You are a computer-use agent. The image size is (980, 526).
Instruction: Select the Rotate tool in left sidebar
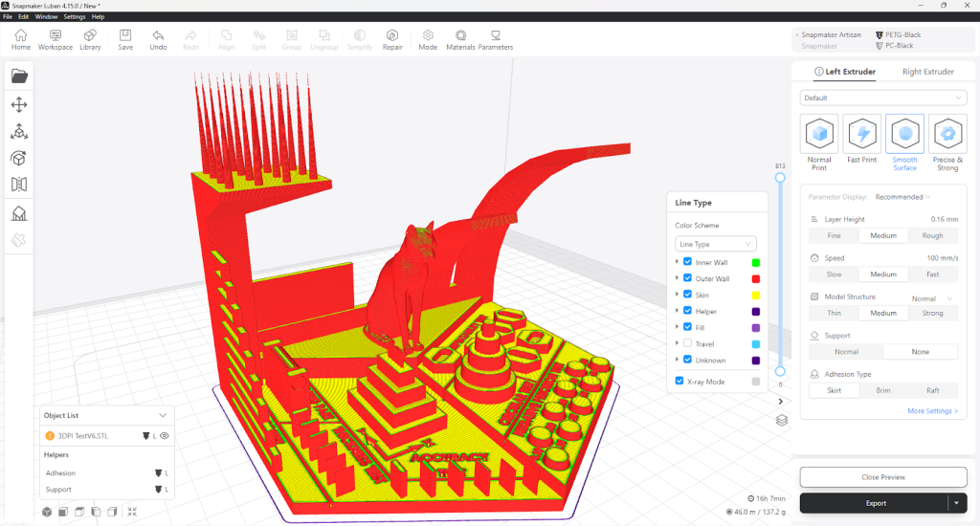(x=19, y=158)
